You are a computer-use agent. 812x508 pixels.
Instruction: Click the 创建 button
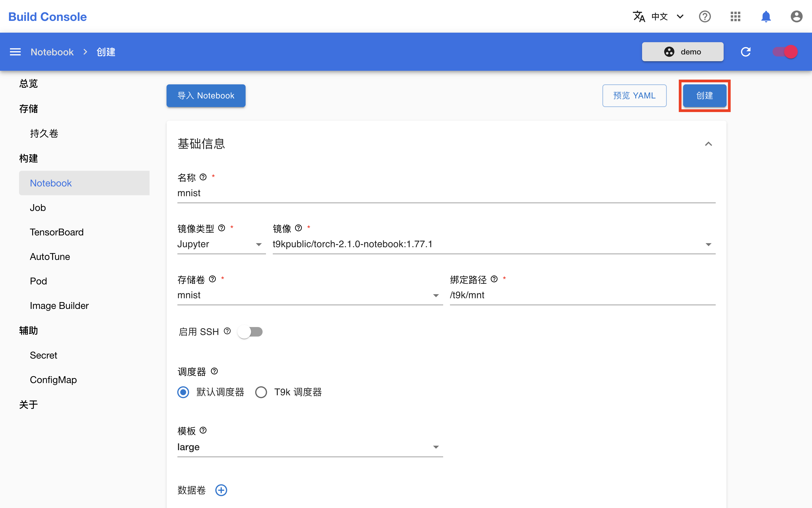704,96
